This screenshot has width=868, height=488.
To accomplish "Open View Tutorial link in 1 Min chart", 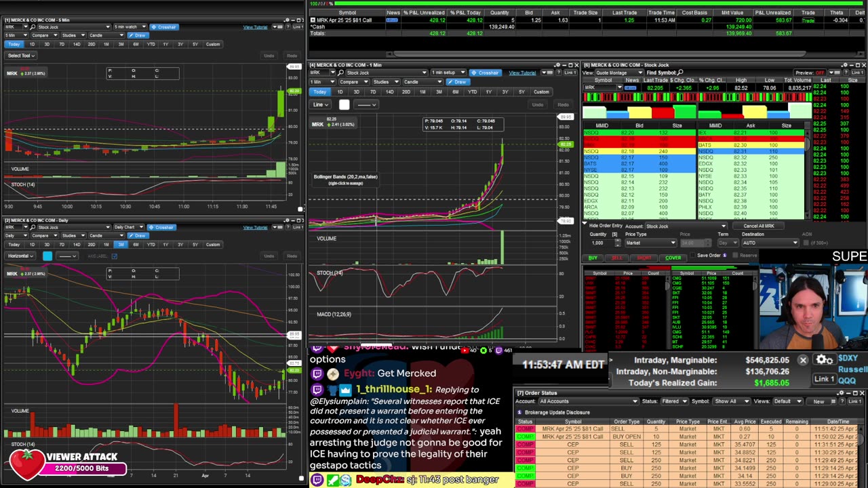I will (522, 73).
